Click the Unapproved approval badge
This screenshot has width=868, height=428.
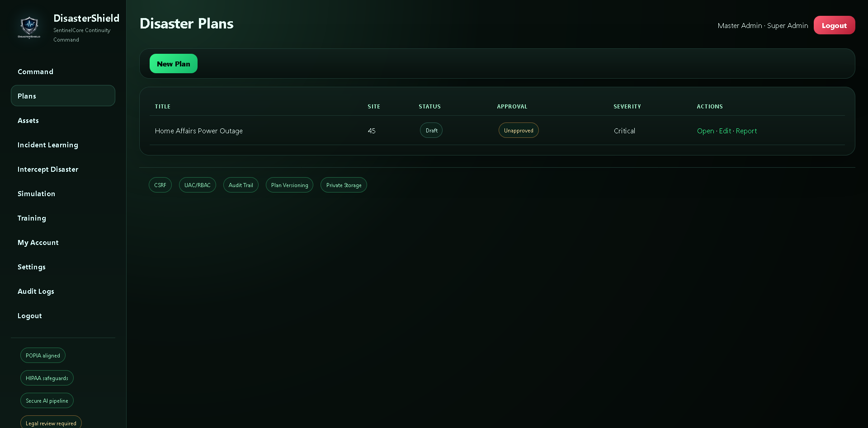point(519,130)
